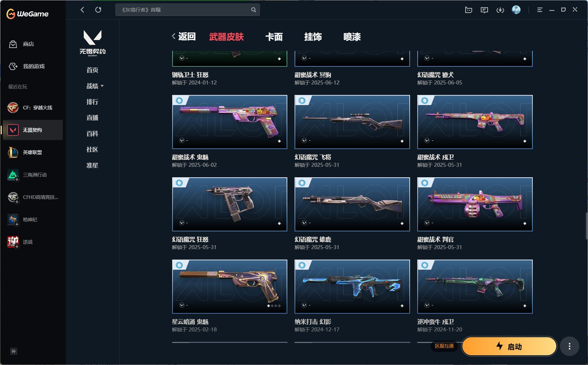Click the 启动 launch button
The image size is (588, 365).
509,347
